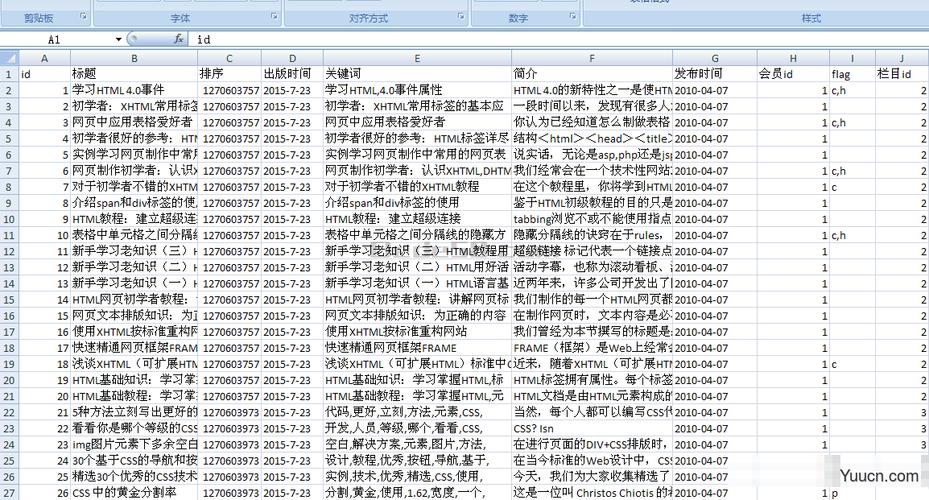The height and width of the screenshot is (500, 929).
Task: Expand the Name Box dropdown arrow
Action: tap(118, 40)
